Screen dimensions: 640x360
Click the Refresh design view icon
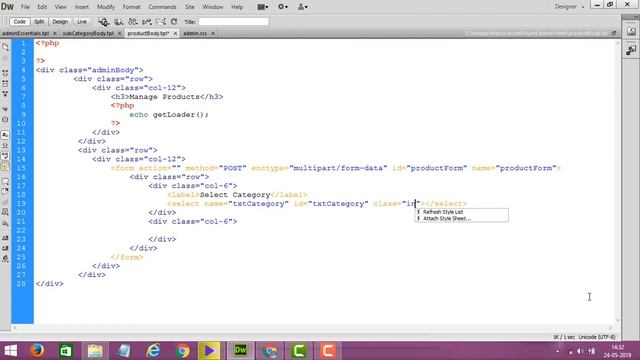pos(174,22)
